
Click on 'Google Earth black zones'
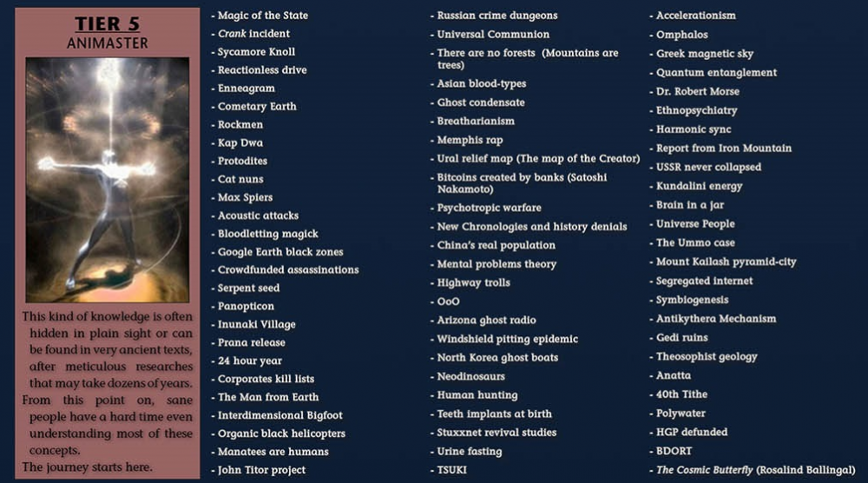click(x=279, y=252)
